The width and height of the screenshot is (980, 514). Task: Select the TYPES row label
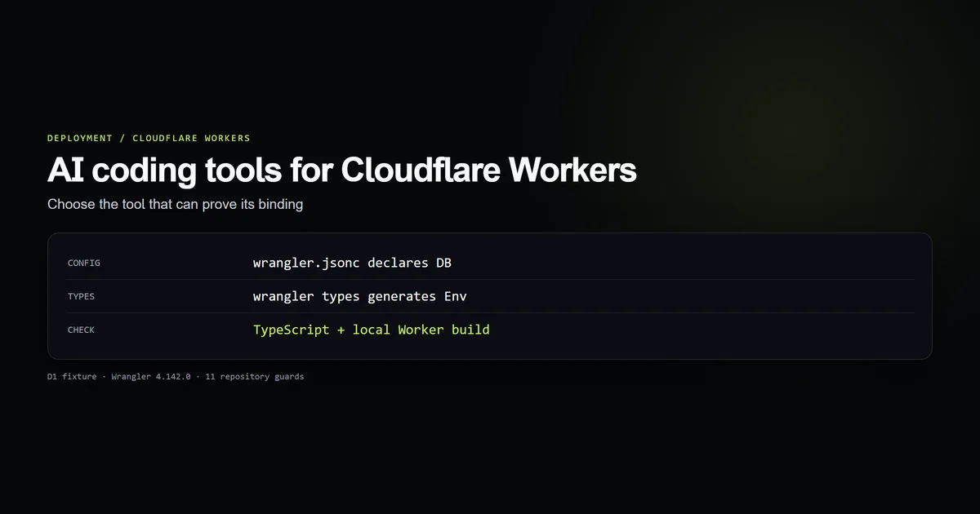click(81, 296)
